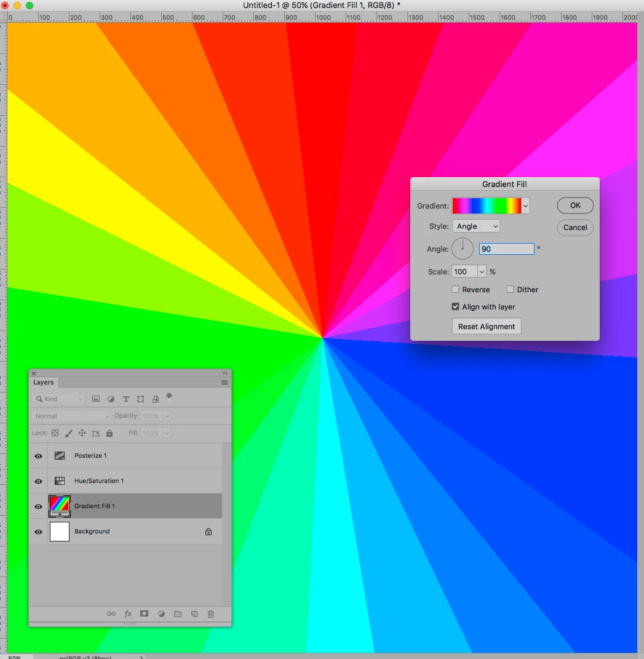
Task: Hide the Posterize 1 layer
Action: click(38, 456)
